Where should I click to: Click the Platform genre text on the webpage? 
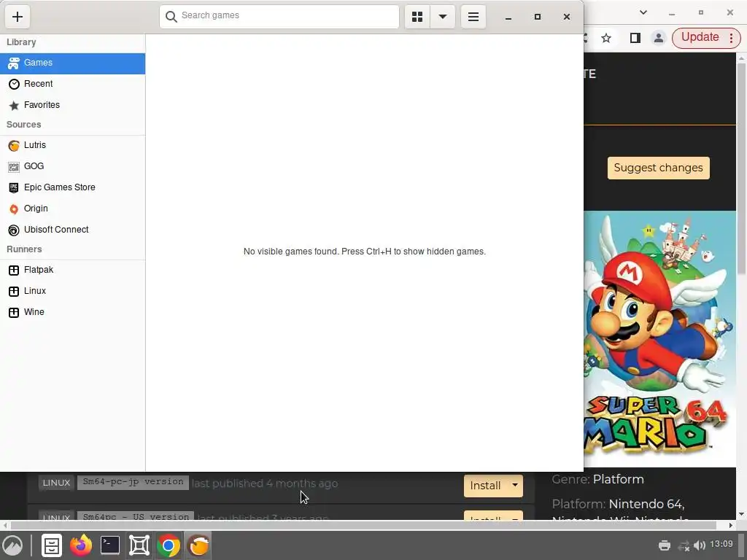click(619, 480)
